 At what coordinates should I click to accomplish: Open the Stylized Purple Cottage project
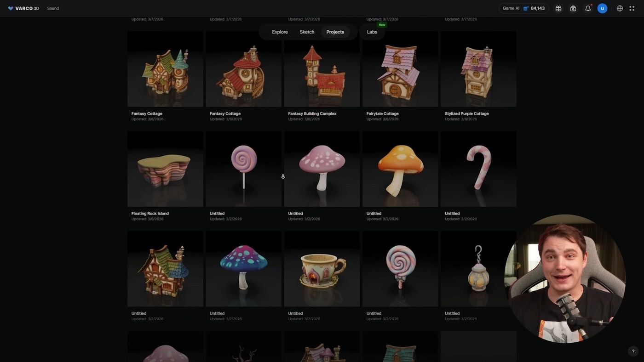[x=478, y=69]
